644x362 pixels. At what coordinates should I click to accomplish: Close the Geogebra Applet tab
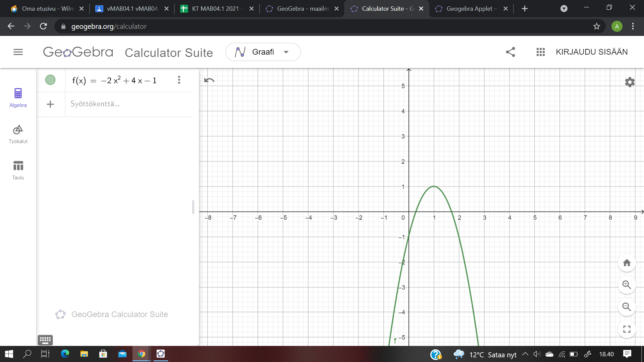(x=506, y=9)
